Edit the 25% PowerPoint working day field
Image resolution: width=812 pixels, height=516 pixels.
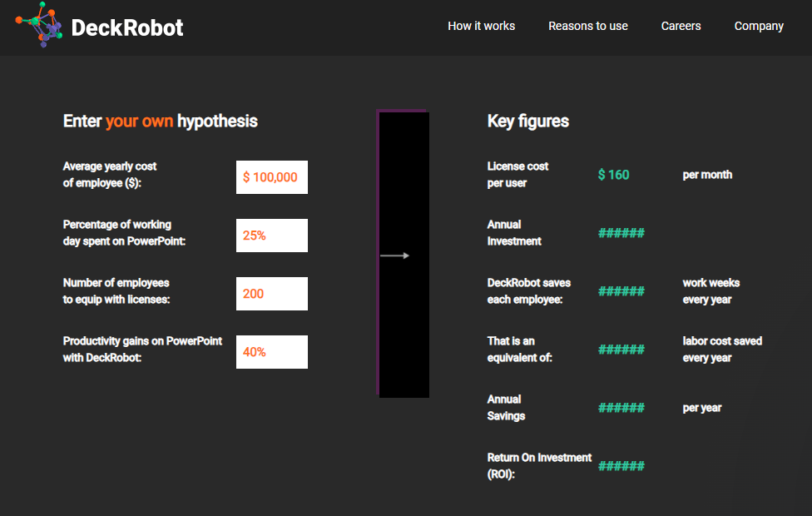[x=272, y=236]
